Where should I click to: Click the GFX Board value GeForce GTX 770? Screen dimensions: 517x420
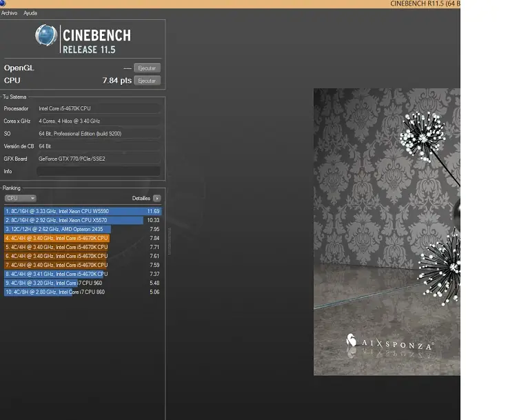coord(99,159)
